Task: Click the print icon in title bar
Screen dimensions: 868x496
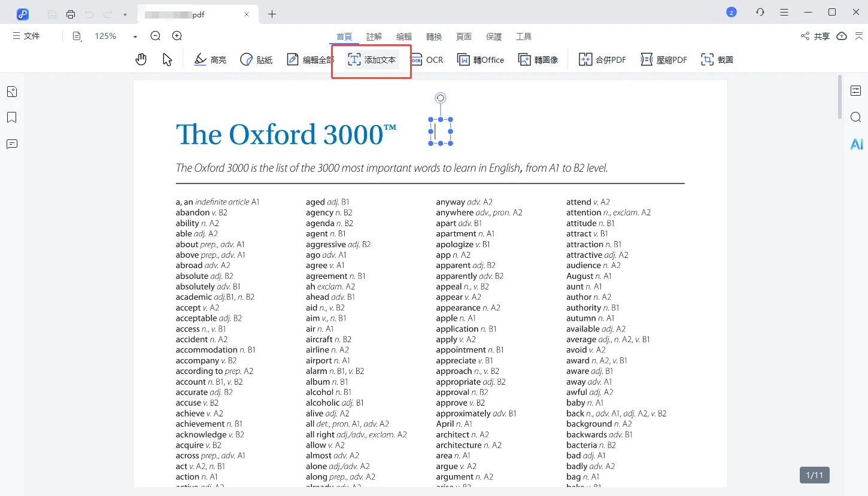Action: [x=71, y=14]
